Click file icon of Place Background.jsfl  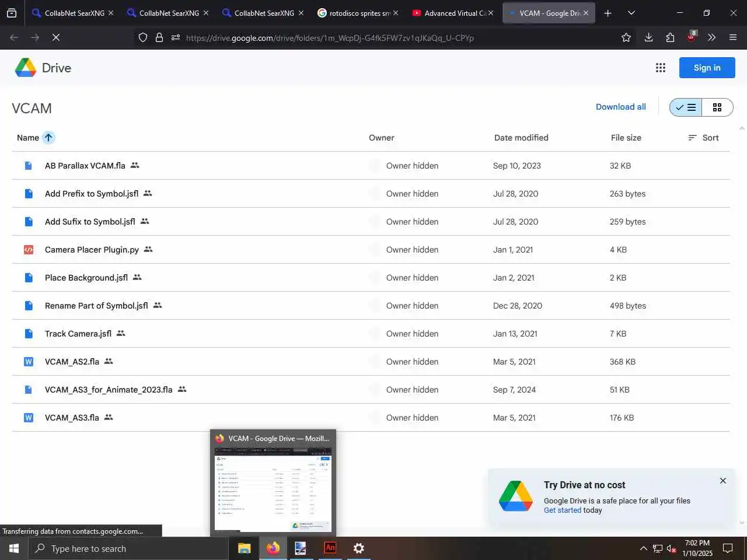pyautogui.click(x=28, y=278)
